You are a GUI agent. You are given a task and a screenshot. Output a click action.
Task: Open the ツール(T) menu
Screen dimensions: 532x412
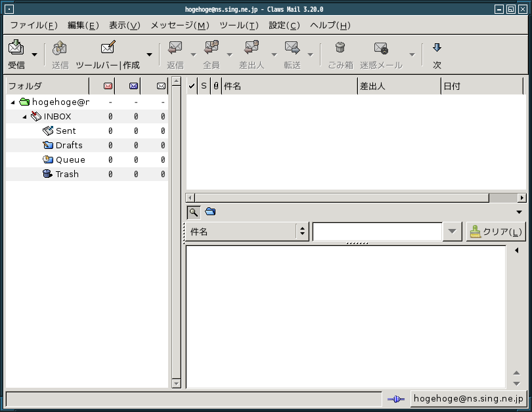pyautogui.click(x=238, y=26)
